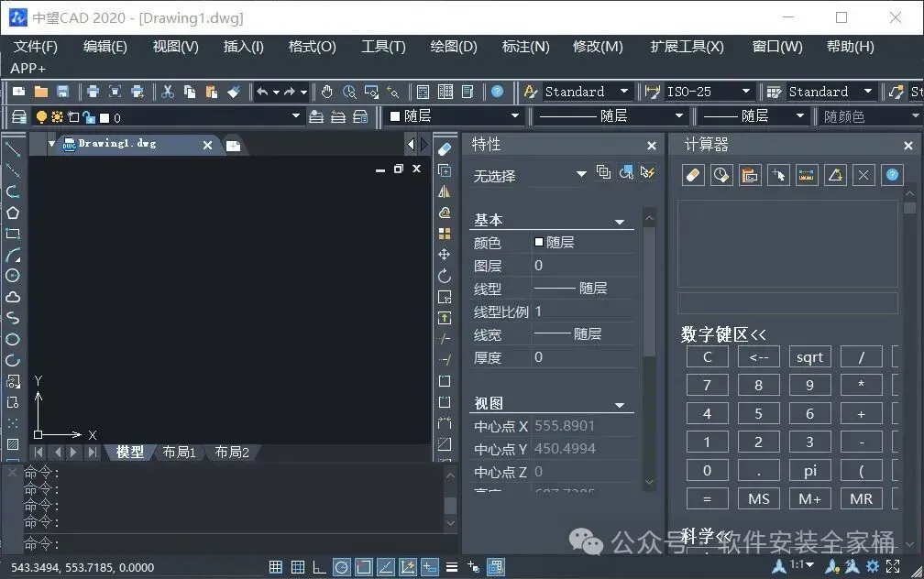The width and height of the screenshot is (924, 579).
Task: Click the New drawing icon
Action: [19, 92]
